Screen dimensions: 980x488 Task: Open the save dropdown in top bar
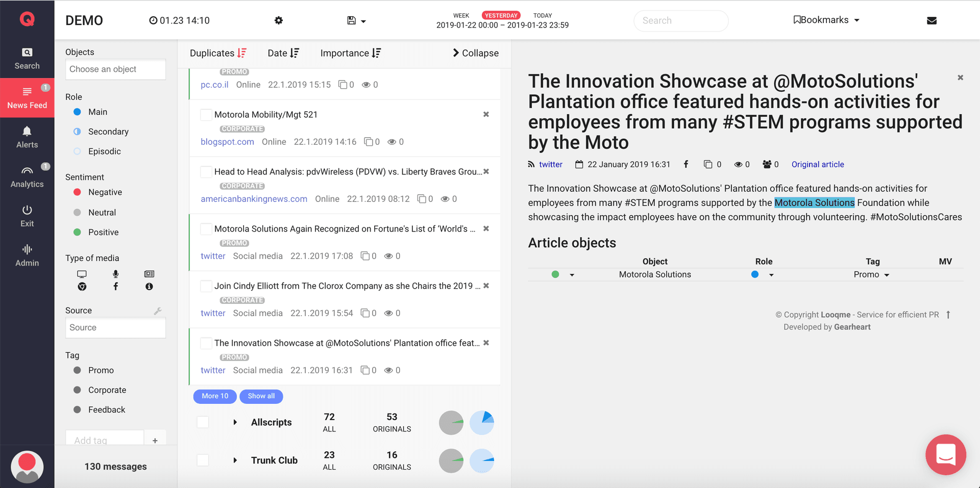[356, 20]
